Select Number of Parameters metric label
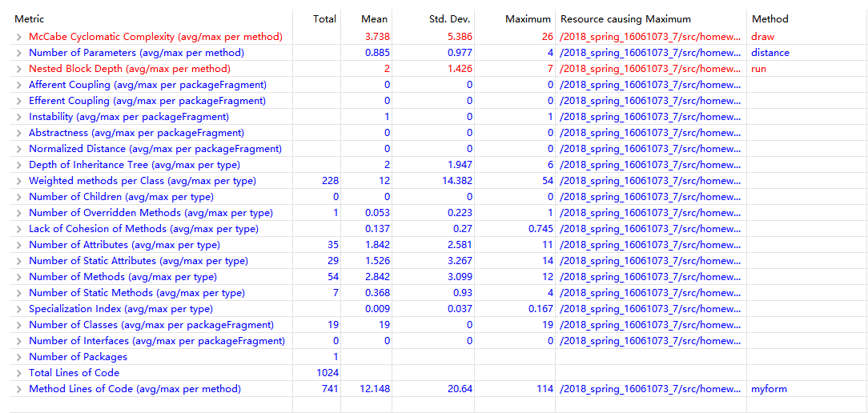Screen dimensions: 868x413 (137, 53)
